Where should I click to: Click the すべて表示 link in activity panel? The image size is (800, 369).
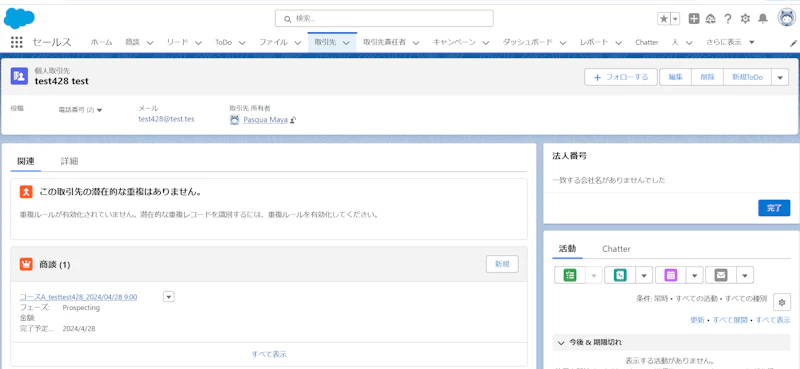773,320
